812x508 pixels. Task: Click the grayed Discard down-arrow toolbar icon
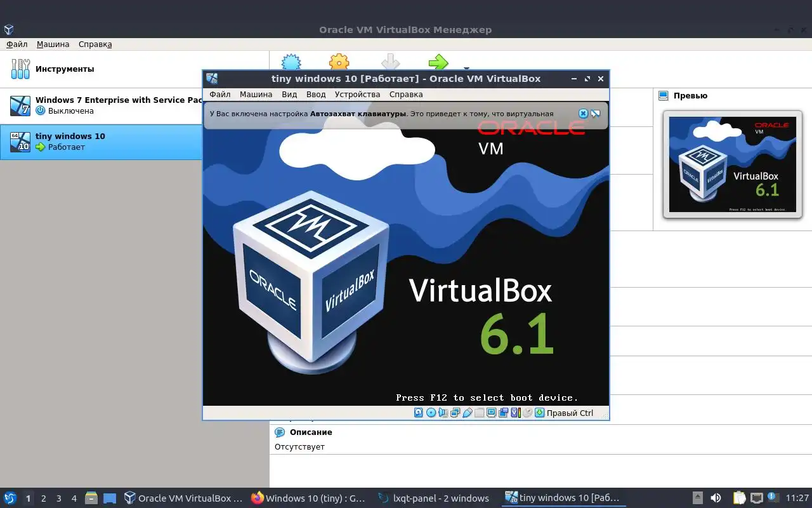390,62
